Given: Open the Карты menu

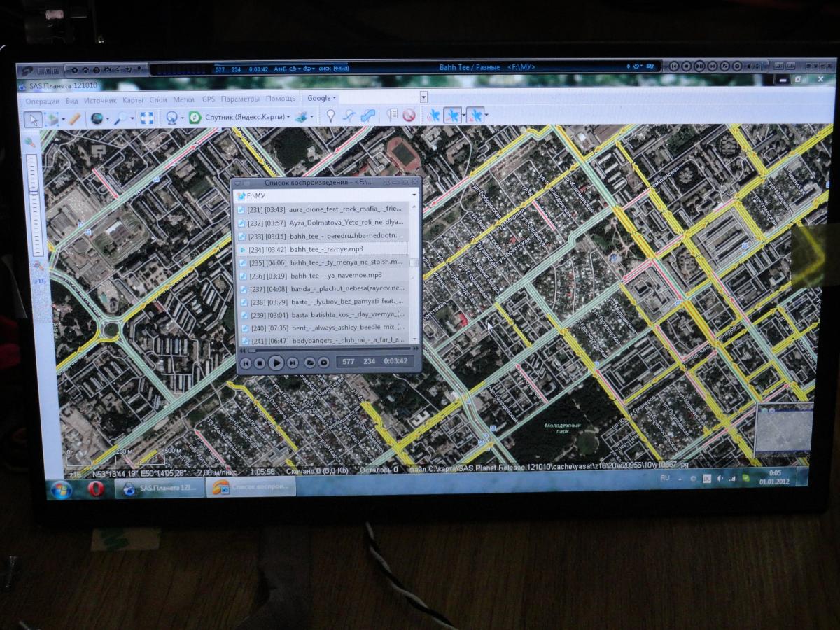Looking at the screenshot, I should click(x=133, y=99).
